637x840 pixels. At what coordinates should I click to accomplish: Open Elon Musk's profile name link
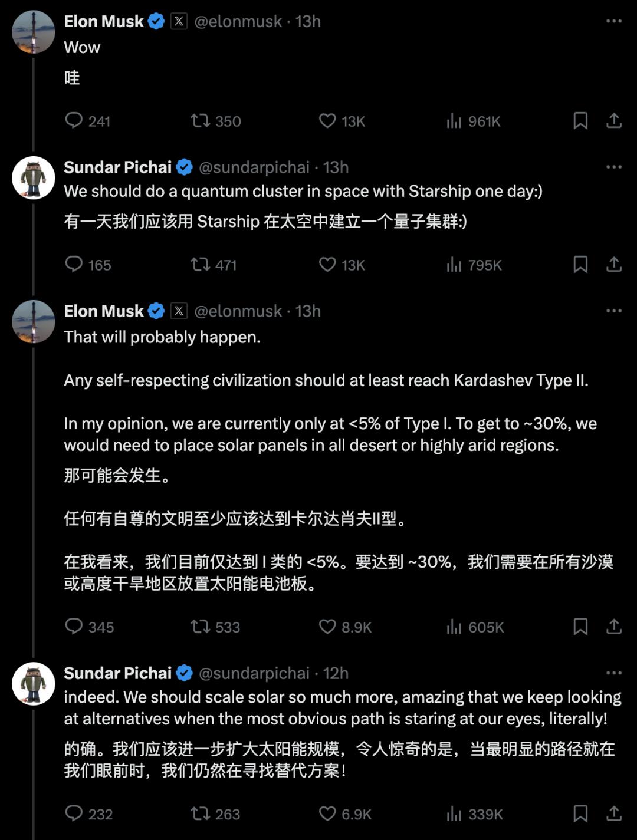click(104, 21)
